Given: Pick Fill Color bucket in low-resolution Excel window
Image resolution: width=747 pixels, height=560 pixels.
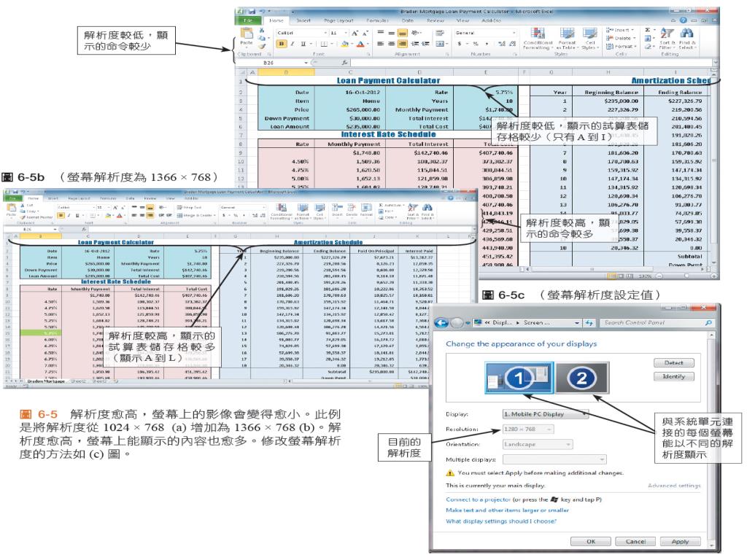Looking at the screenshot, I should coord(345,44).
